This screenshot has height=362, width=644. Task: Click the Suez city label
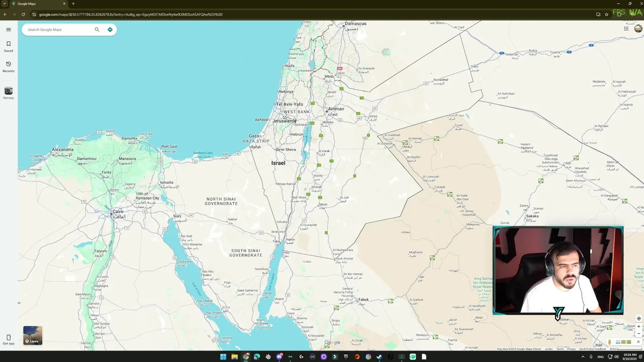177,216
